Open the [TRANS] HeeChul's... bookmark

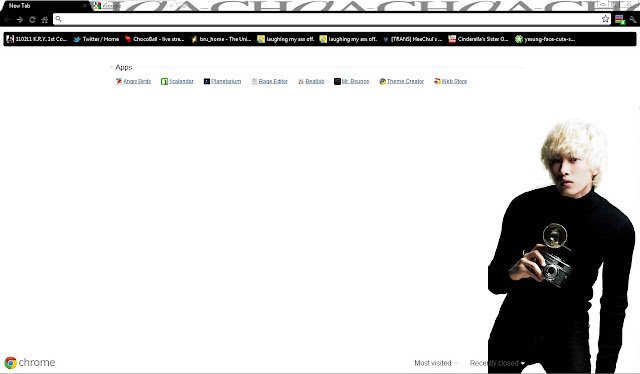(412, 39)
